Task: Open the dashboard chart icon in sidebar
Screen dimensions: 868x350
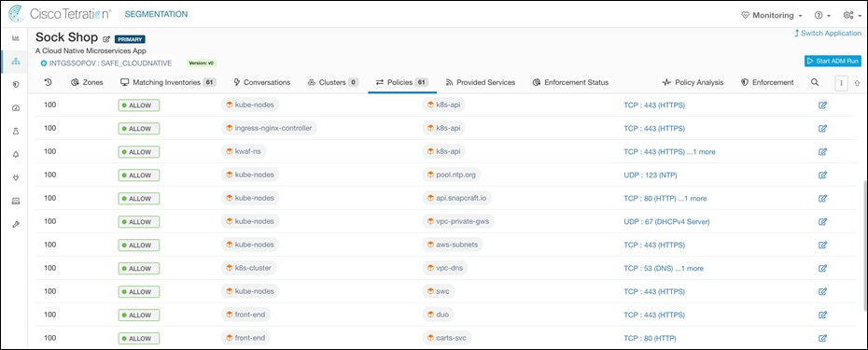Action: pos(16,38)
